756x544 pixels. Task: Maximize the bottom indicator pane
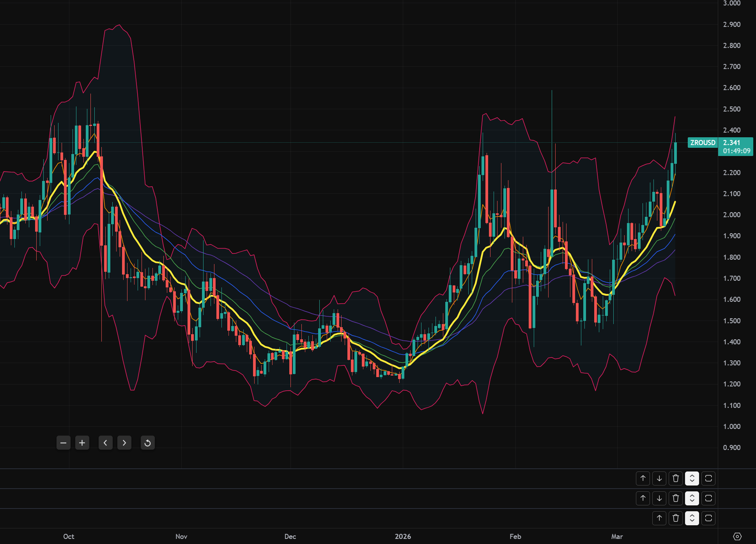point(708,518)
